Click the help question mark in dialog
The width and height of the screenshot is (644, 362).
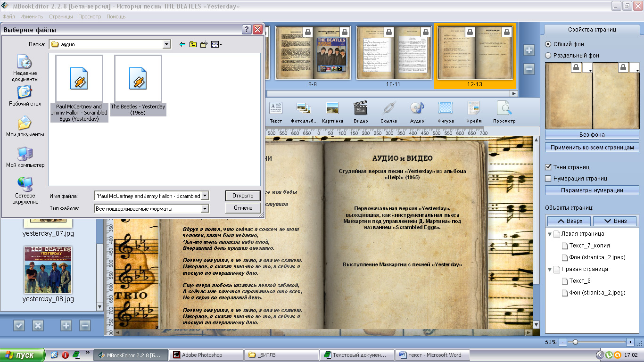coord(247,29)
